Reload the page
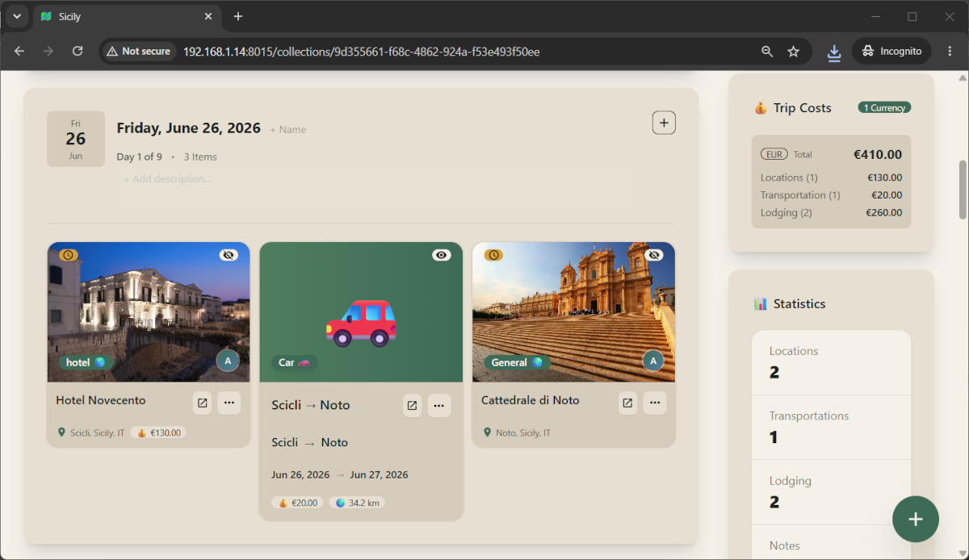 pyautogui.click(x=78, y=51)
